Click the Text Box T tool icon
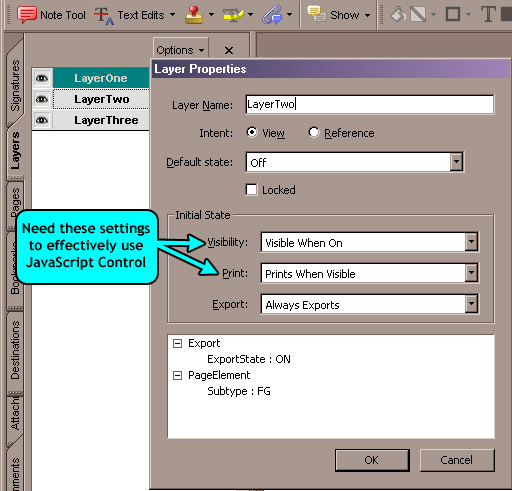This screenshot has width=512, height=491. tap(488, 14)
